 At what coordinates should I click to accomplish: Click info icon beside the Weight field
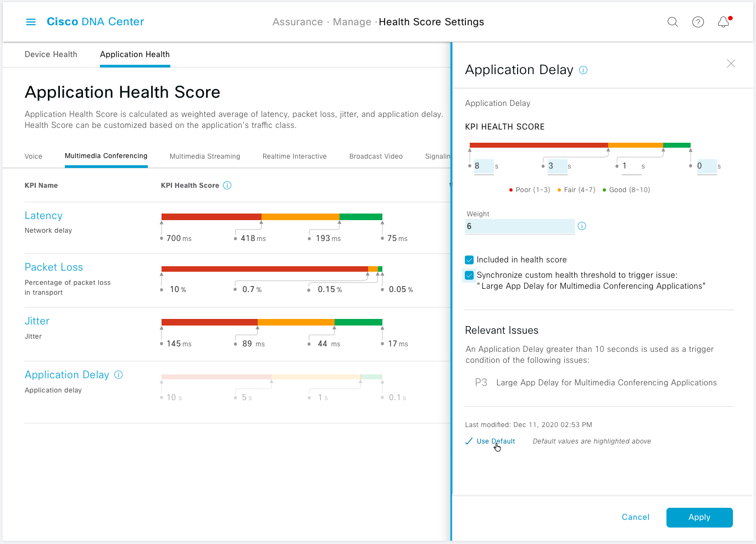[582, 226]
